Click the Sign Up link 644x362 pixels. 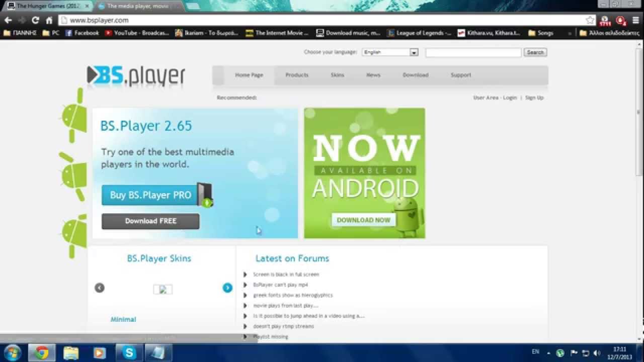[534, 98]
